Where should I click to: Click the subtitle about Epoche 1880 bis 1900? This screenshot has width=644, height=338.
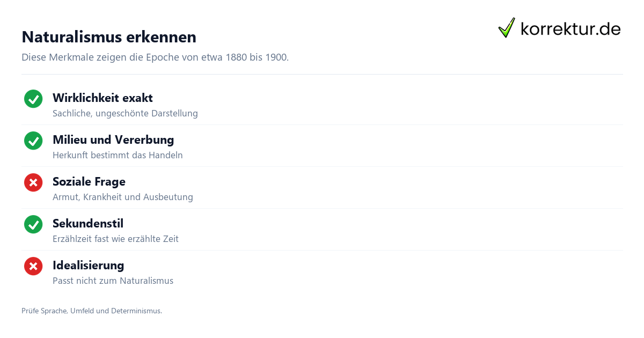pyautogui.click(x=155, y=57)
